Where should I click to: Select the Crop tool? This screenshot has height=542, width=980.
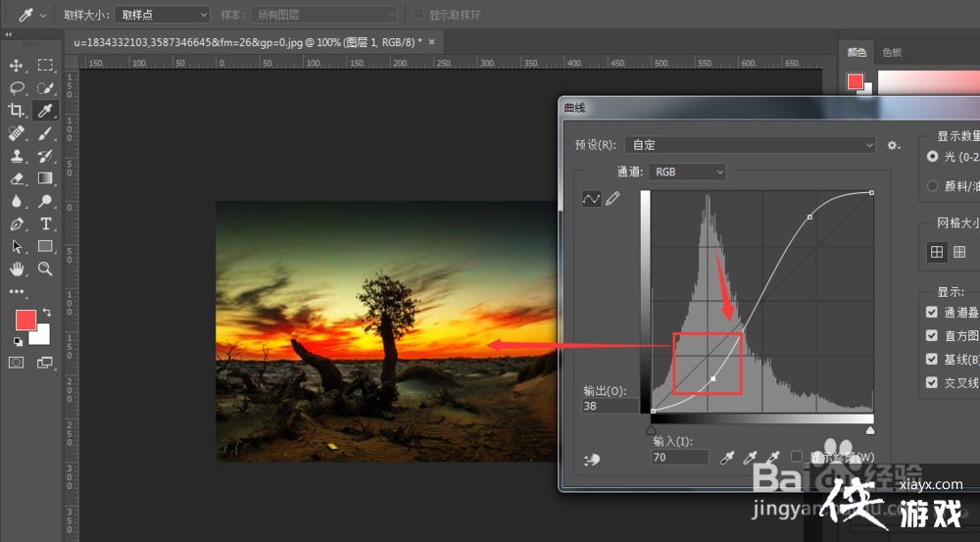pyautogui.click(x=17, y=111)
